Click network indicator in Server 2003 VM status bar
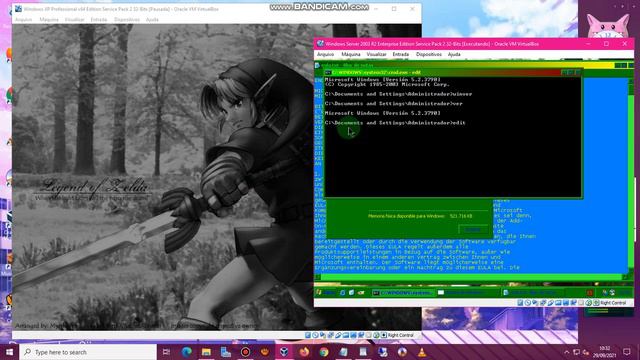 (543, 303)
